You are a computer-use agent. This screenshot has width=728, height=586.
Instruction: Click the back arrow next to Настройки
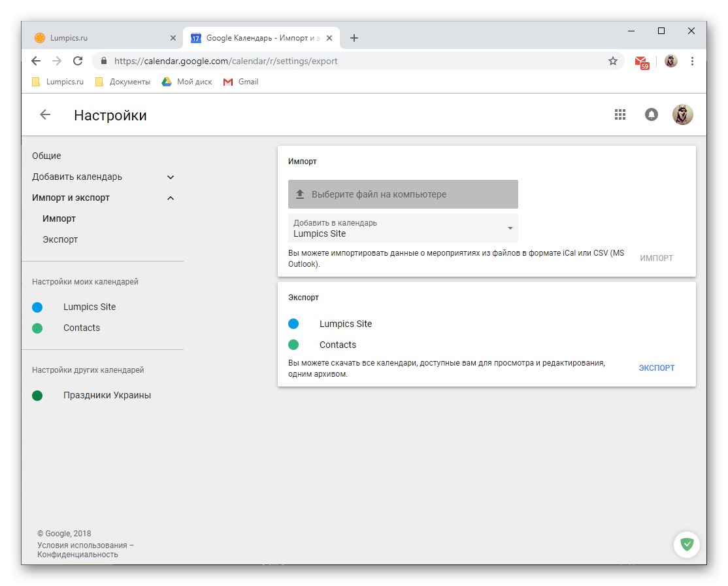[x=44, y=114]
